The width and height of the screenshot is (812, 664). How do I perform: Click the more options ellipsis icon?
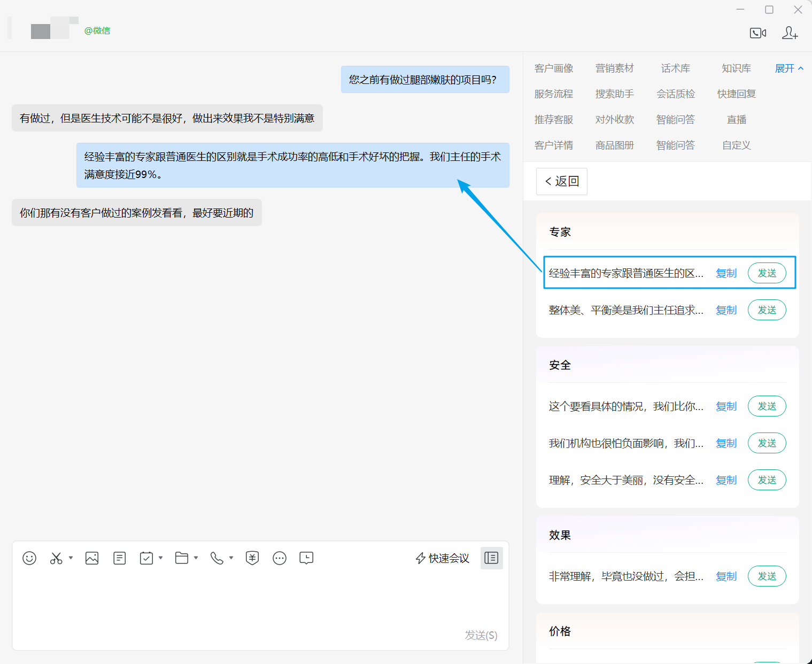click(x=280, y=558)
